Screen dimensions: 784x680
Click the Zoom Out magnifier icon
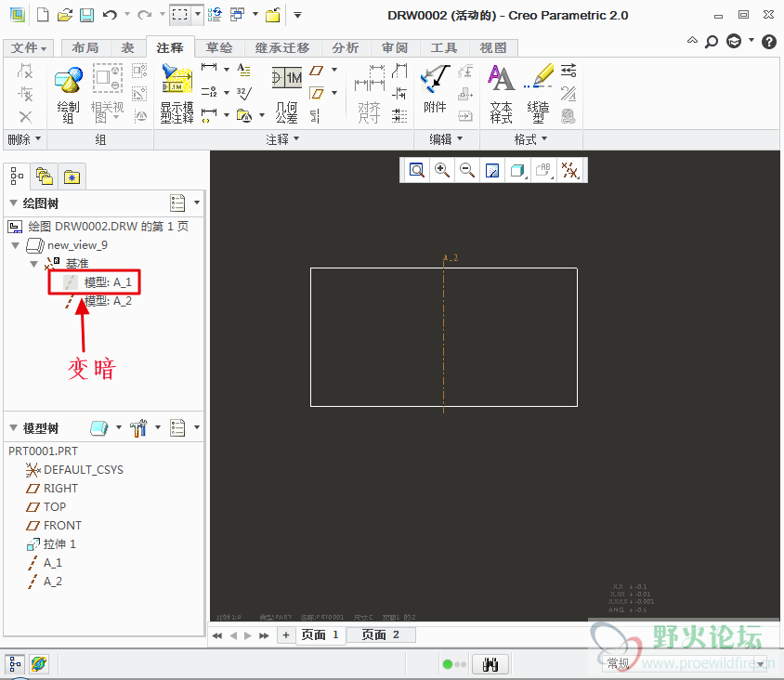coord(467,171)
